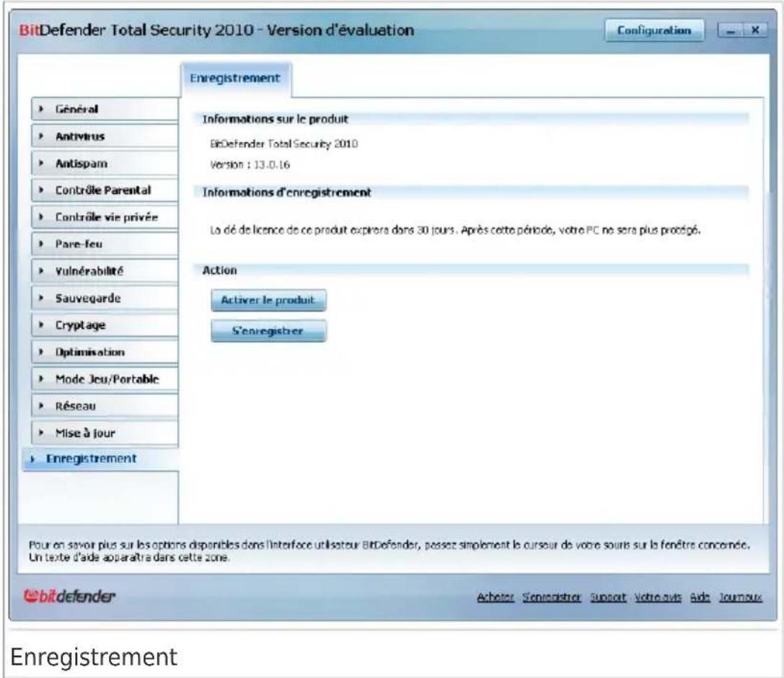Viewport: 784px width, 678px height.
Task: Open the Configuration button
Action: pos(654,30)
